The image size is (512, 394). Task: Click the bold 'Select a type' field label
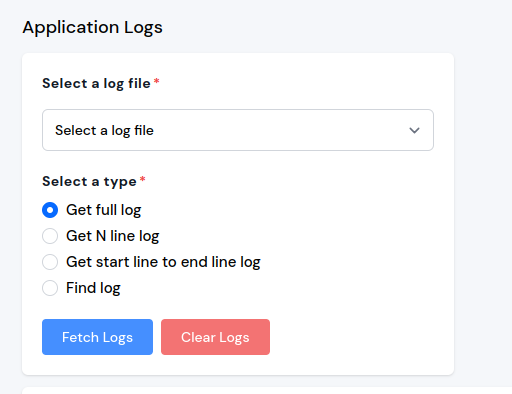click(89, 182)
